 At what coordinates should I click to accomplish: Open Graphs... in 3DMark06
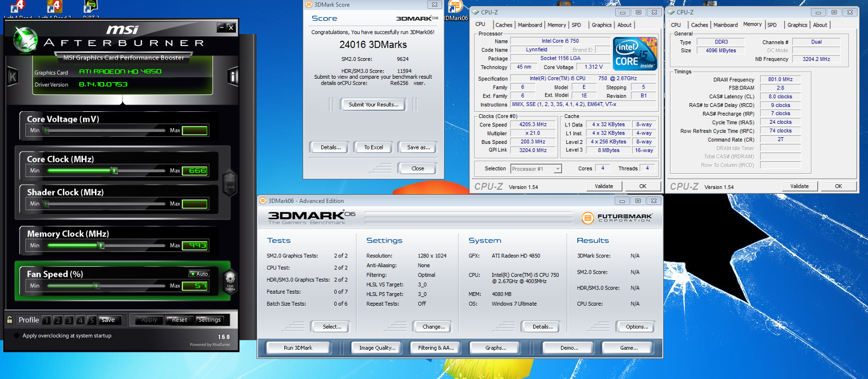click(x=495, y=348)
